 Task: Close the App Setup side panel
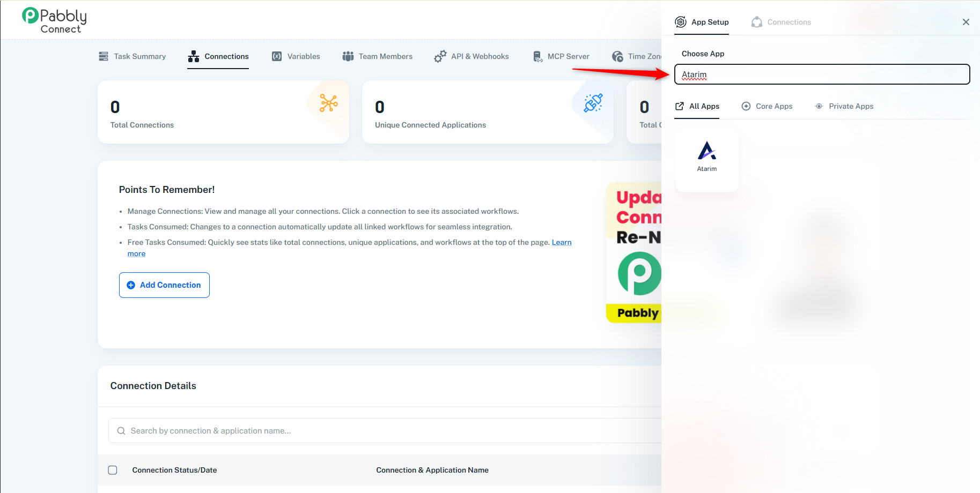pyautogui.click(x=966, y=22)
